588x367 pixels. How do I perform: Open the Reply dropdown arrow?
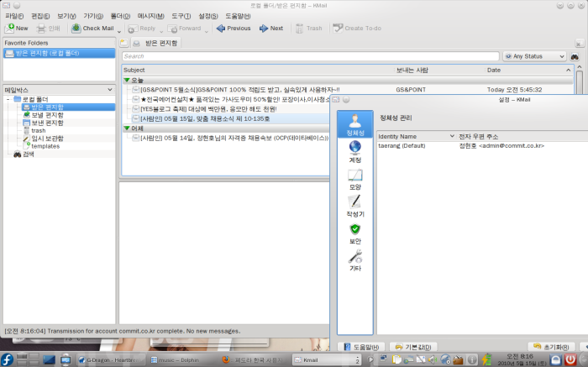point(161,31)
